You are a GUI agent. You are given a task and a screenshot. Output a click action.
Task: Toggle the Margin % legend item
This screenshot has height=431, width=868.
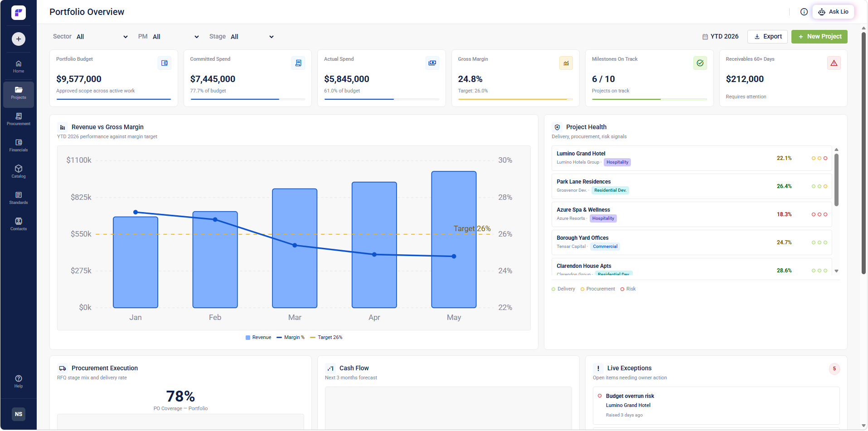(x=291, y=338)
